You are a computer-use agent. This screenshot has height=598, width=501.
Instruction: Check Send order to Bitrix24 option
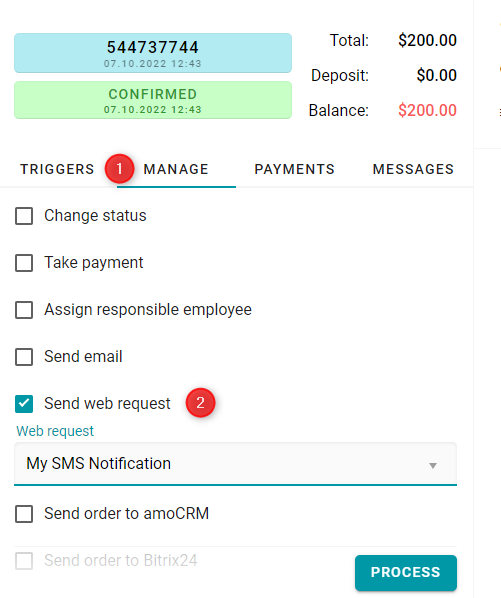(x=24, y=561)
